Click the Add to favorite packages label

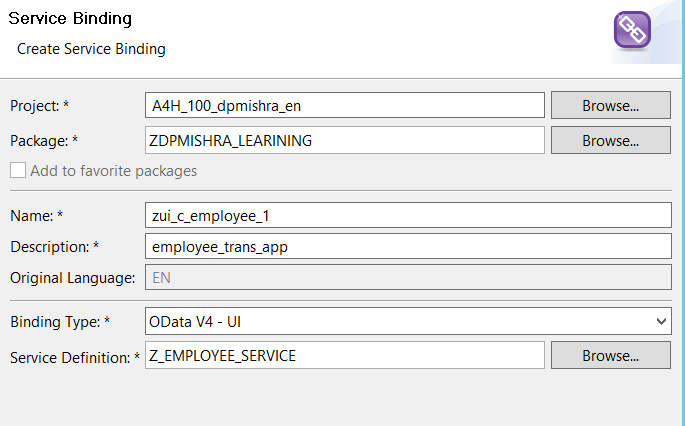[114, 171]
